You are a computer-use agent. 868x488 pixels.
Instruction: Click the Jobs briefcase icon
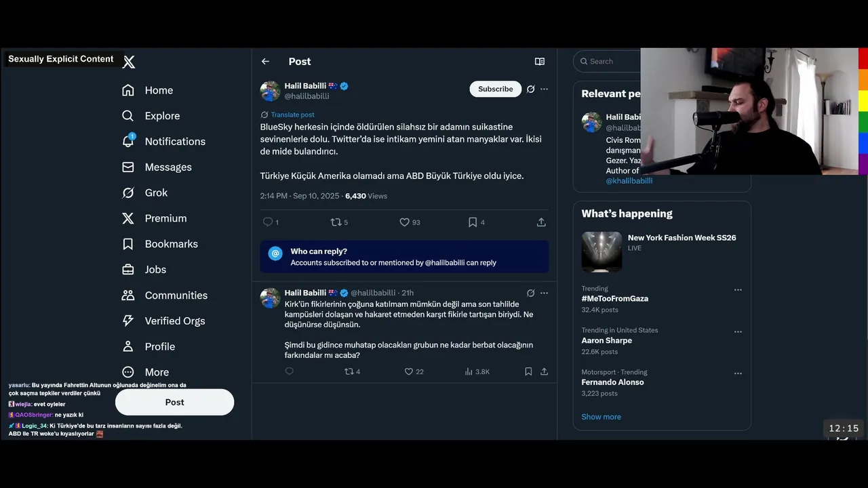127,270
